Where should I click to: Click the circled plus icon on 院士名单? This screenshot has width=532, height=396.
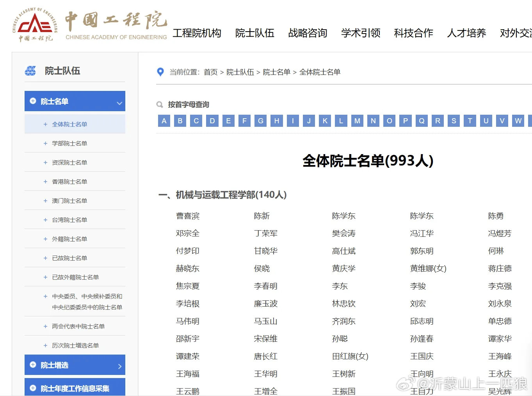point(33,101)
